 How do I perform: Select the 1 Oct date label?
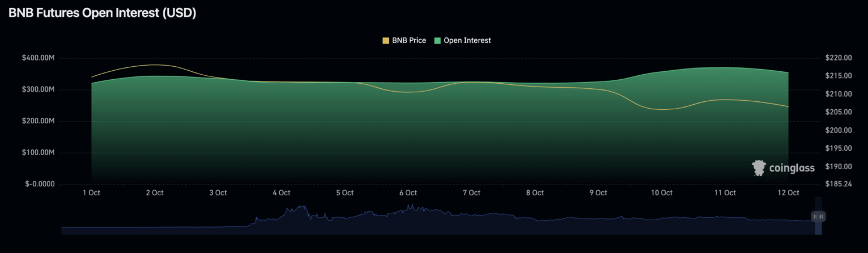91,193
